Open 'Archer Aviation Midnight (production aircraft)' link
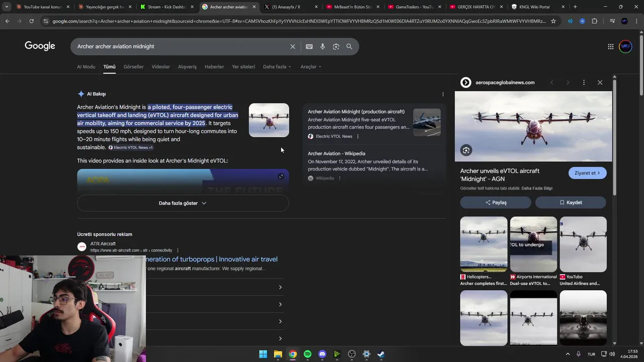 [x=356, y=112]
